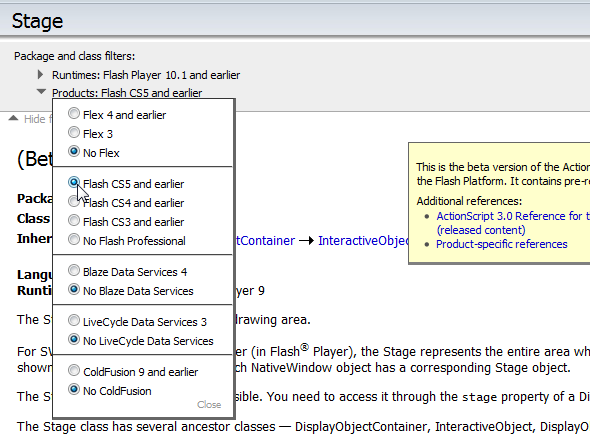This screenshot has width=590, height=437.
Task: Click the Stage page title
Action: [x=37, y=21]
